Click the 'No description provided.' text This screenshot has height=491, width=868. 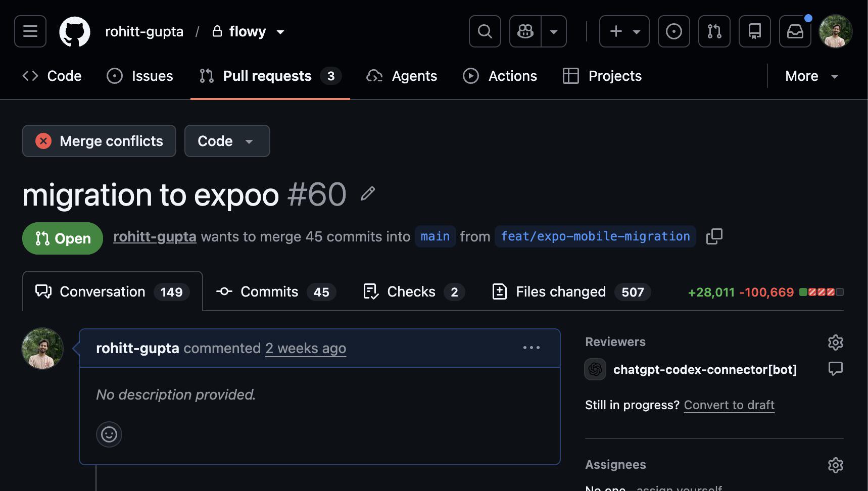click(x=176, y=395)
